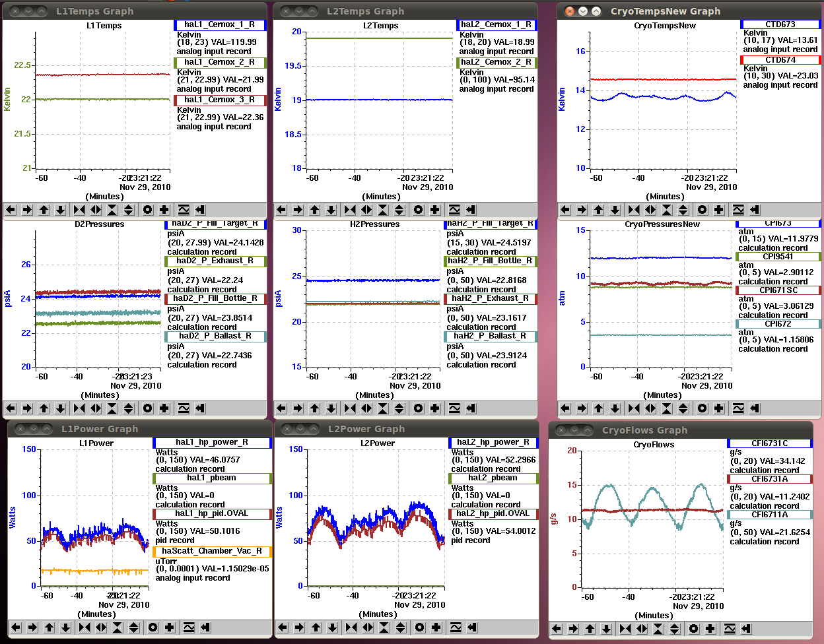The image size is (824, 644).
Task: Select the haL2_Cernox_2_R legend label
Action: pos(497,63)
